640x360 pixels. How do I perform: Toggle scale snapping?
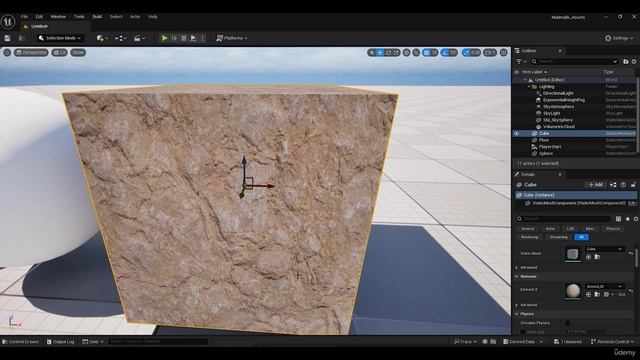pyautogui.click(x=467, y=52)
